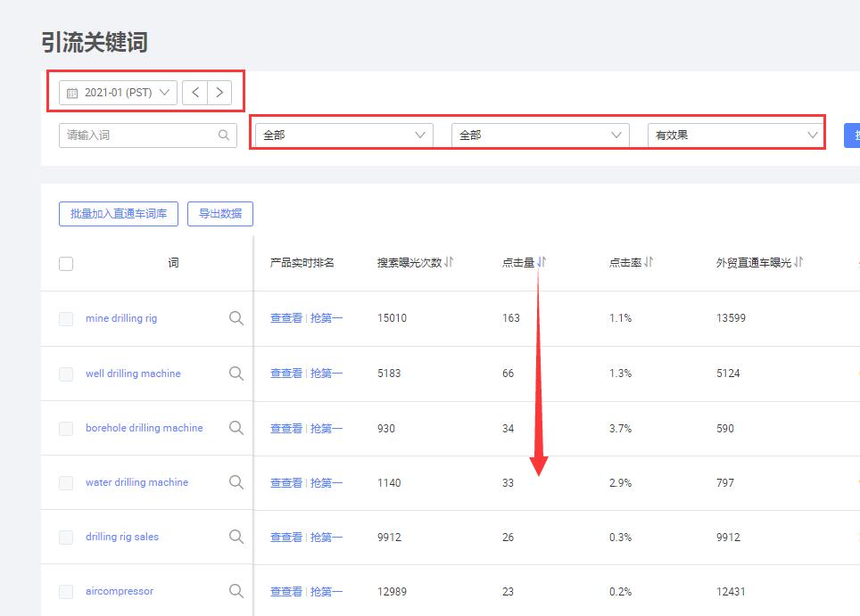Click the magnifier icon beside aircompressor

(236, 591)
